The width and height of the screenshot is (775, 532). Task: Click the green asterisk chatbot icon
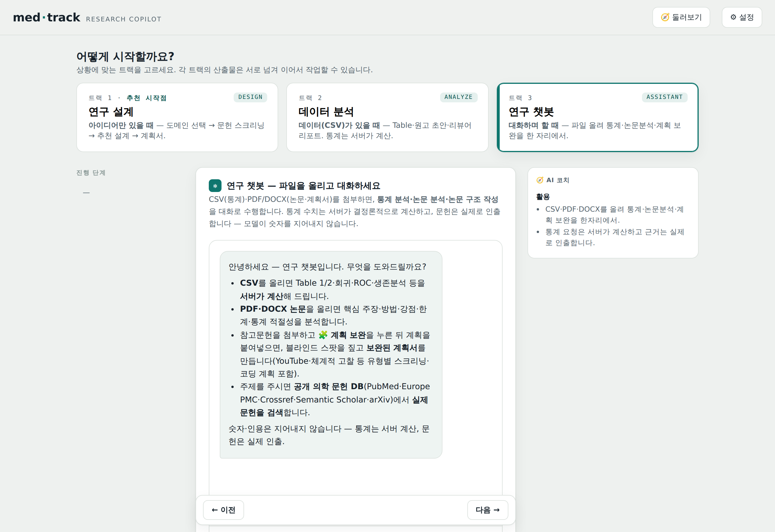(215, 186)
